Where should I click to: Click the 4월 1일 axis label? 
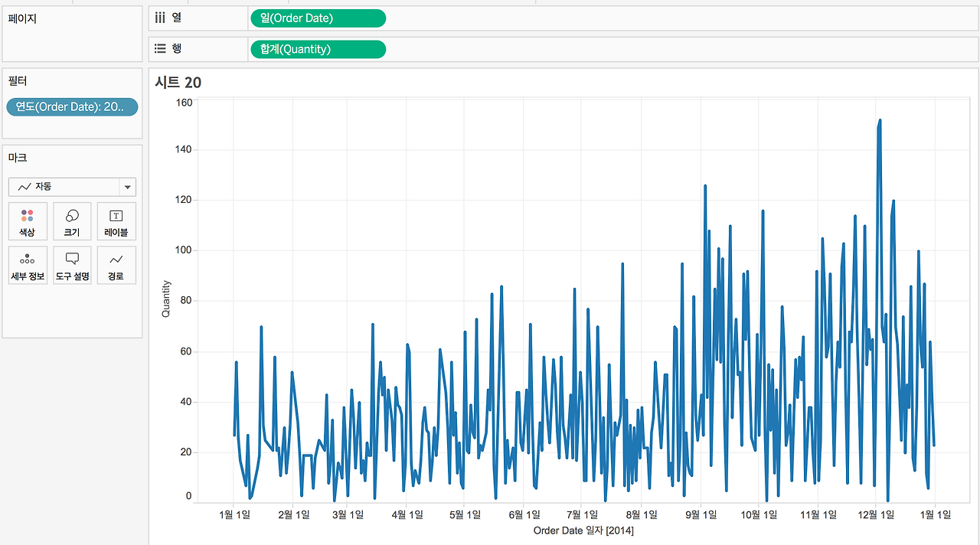pyautogui.click(x=407, y=515)
